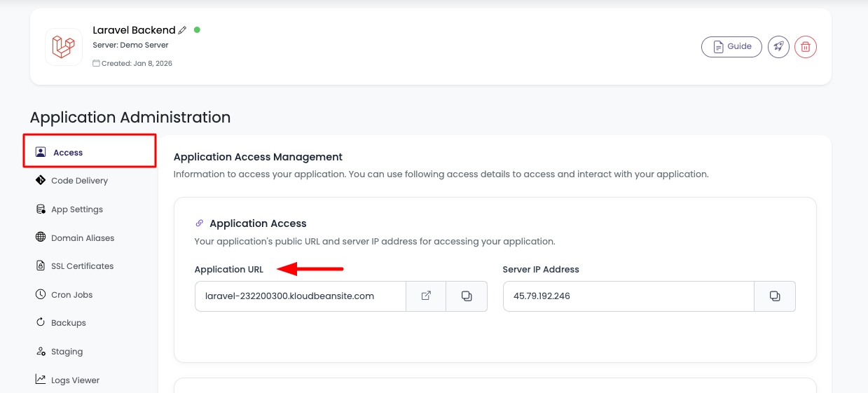Copy the Server IP Address
Screen dimensions: 868x393
pyautogui.click(x=775, y=296)
